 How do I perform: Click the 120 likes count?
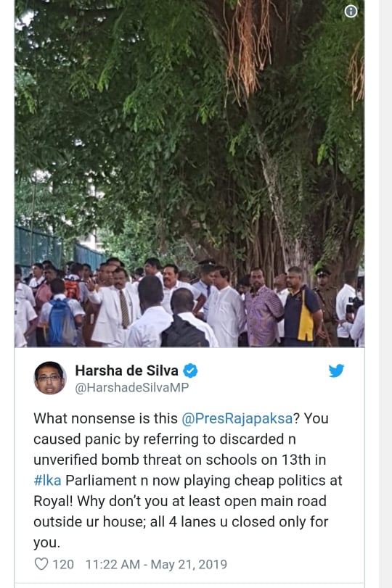click(x=63, y=564)
